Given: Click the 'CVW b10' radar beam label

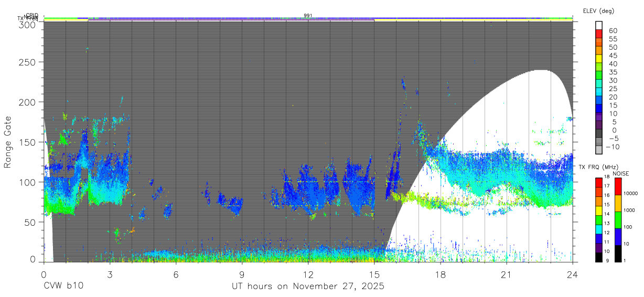Looking at the screenshot, I should [63, 286].
